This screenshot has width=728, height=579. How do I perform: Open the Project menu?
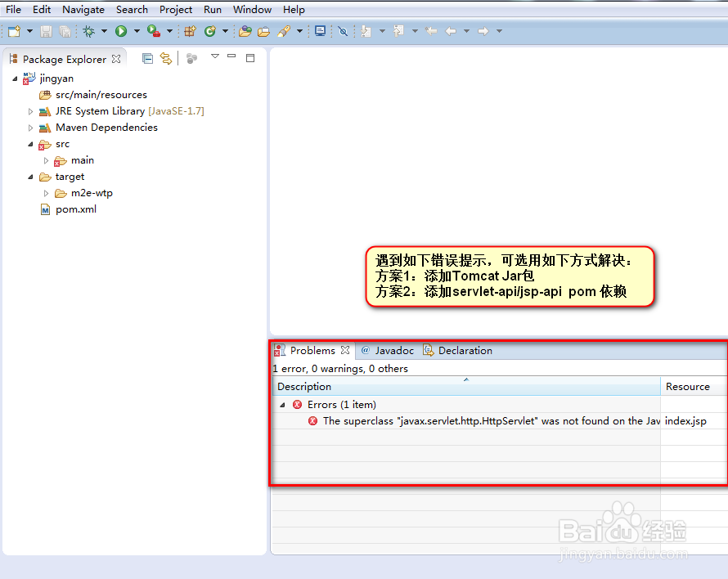tap(176, 9)
